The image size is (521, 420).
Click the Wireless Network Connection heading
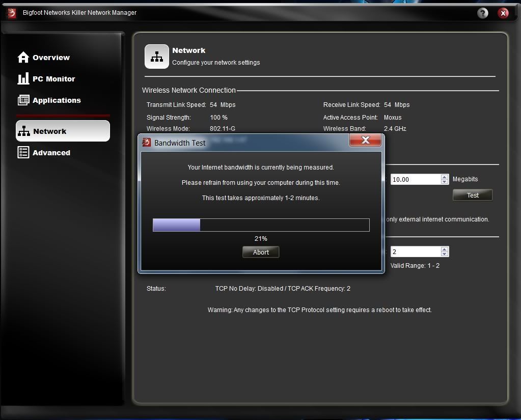click(189, 90)
